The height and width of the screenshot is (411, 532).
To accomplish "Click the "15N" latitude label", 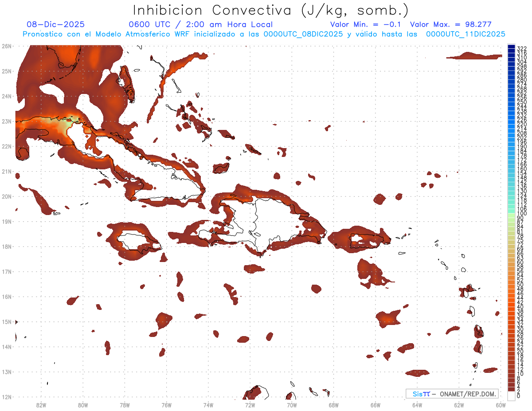I will pos(7,322).
